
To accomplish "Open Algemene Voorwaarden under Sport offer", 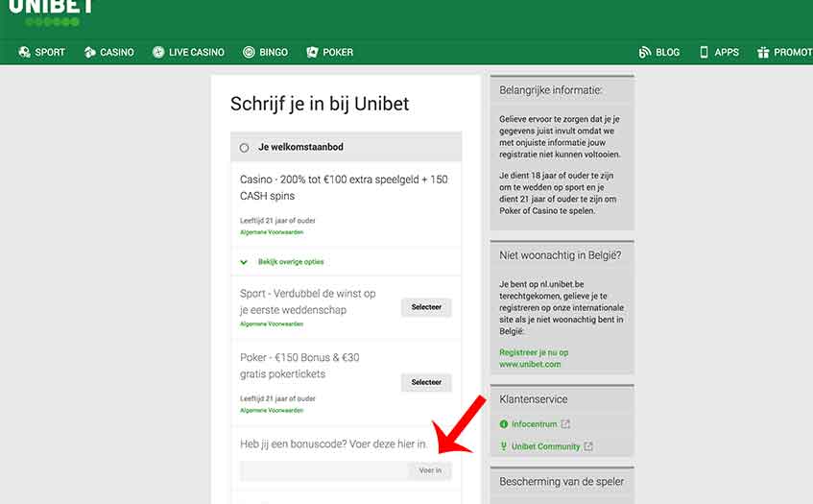I will coord(272,324).
